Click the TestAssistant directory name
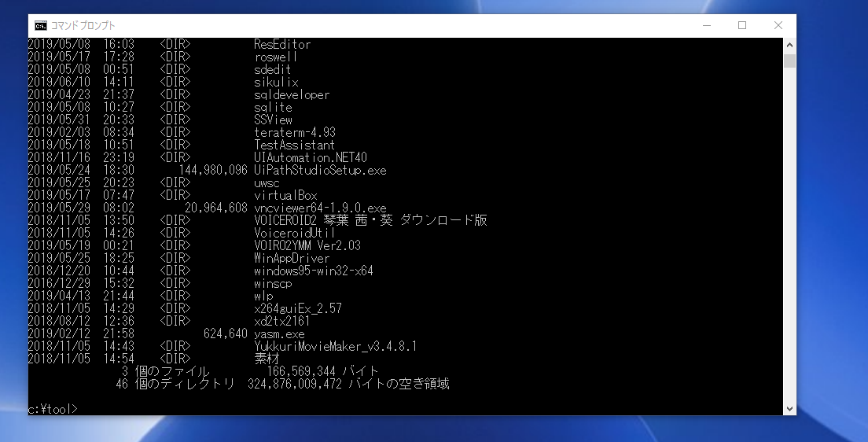Viewport: 868px width, 442px height. [x=295, y=145]
